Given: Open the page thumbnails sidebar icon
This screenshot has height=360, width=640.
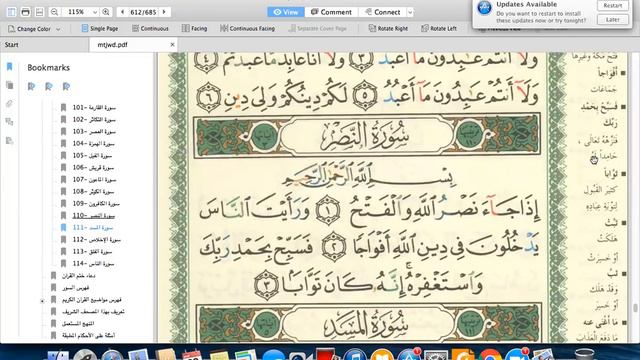Looking at the screenshot, I should 10,85.
